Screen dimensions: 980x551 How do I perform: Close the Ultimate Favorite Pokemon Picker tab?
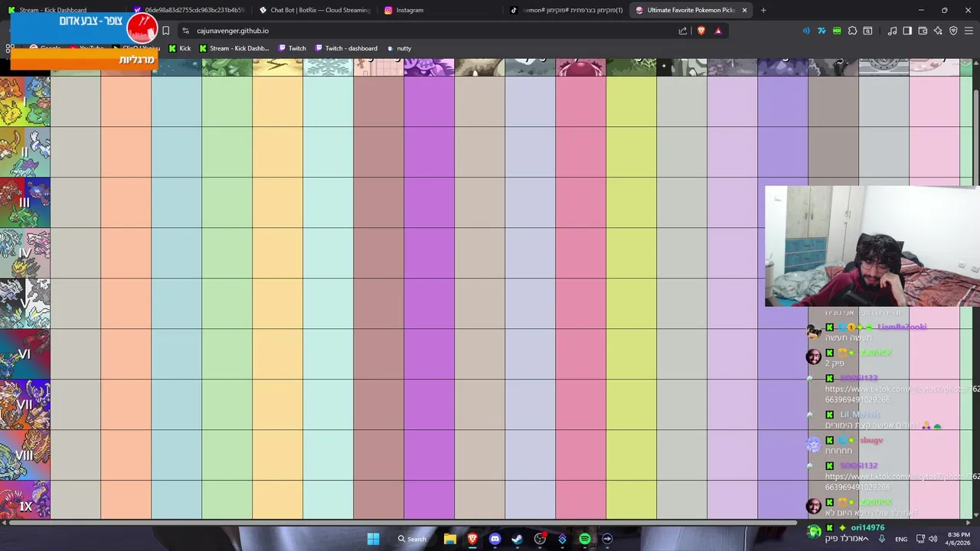pyautogui.click(x=744, y=10)
